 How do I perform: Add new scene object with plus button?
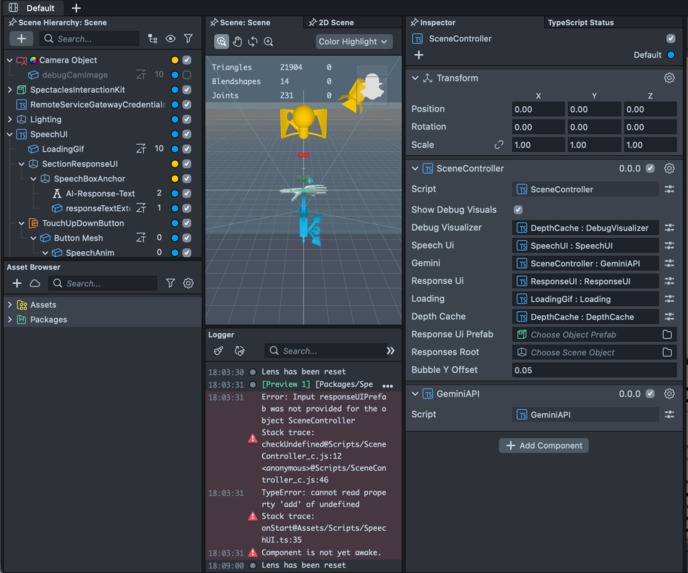point(21,39)
